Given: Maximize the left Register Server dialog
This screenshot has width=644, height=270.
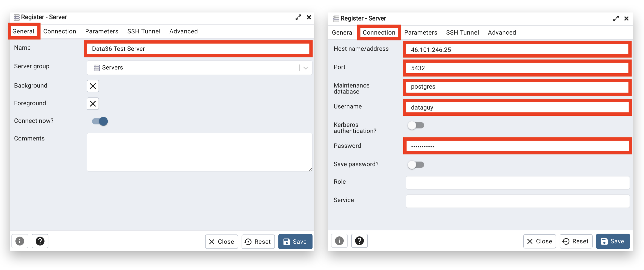Looking at the screenshot, I should 298,17.
